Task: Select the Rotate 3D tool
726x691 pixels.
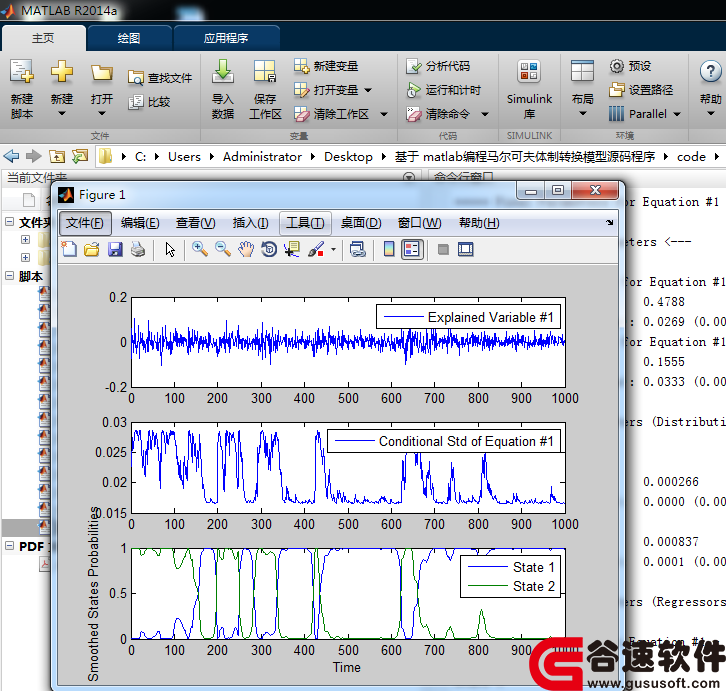Action: (269, 250)
